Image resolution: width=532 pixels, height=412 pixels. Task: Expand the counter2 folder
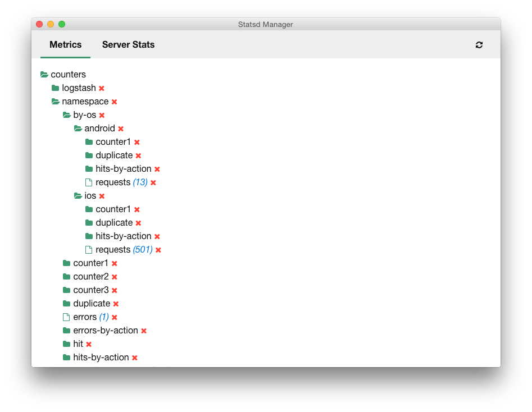pos(66,276)
